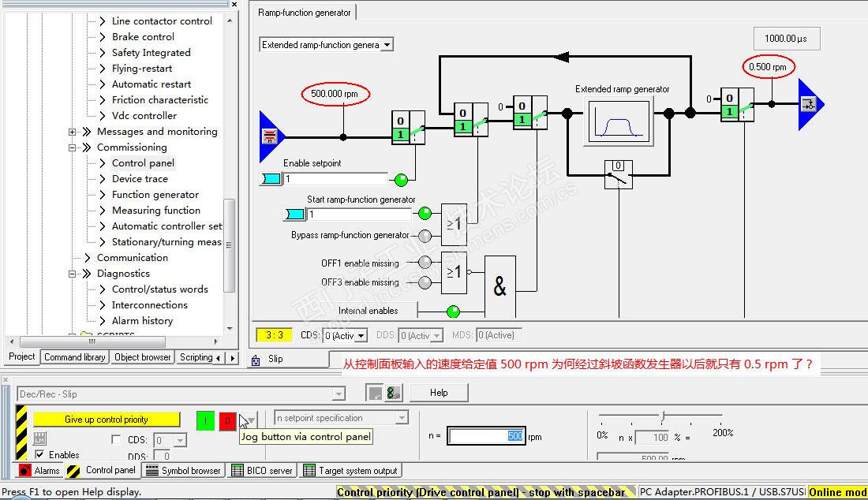The height and width of the screenshot is (500, 868).
Task: Click the Enable setpoint 0/1 switch block
Action: 408,128
